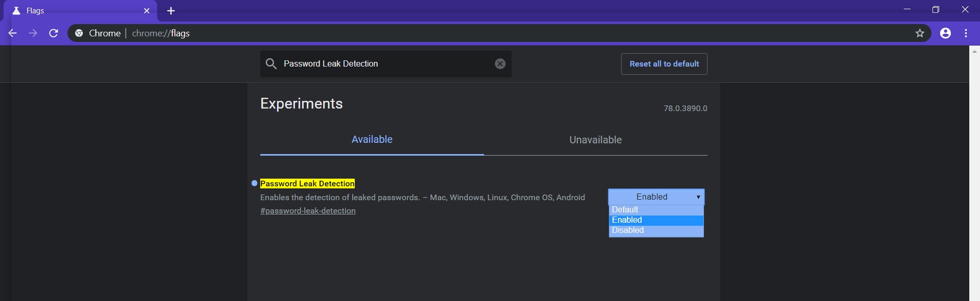
Task: Clear the flags search box text
Action: (500, 63)
